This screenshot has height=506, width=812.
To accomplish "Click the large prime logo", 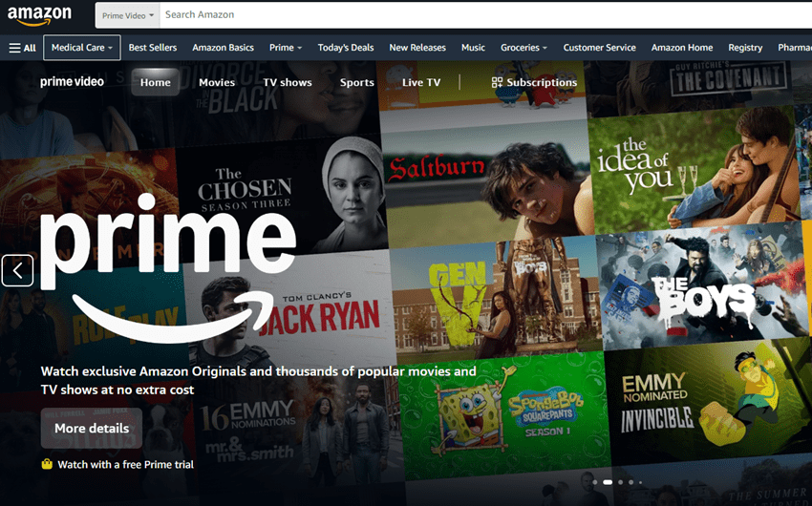I will tap(167, 267).
